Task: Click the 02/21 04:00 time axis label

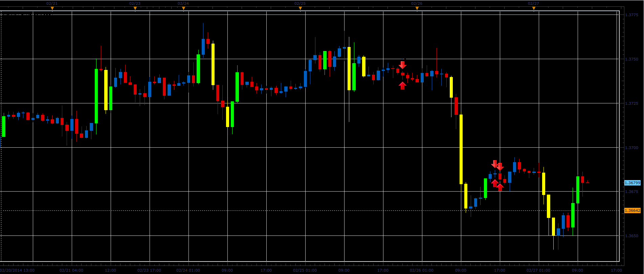Action: pos(72,270)
